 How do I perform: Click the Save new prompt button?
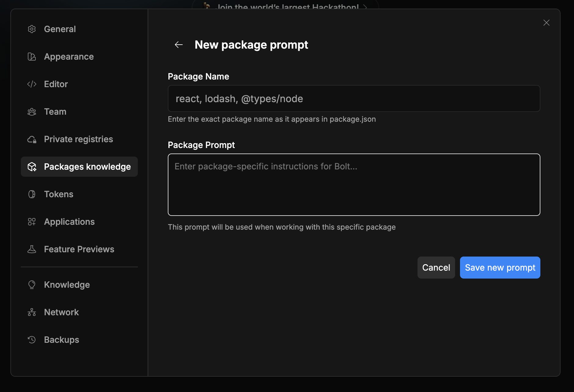[500, 267]
